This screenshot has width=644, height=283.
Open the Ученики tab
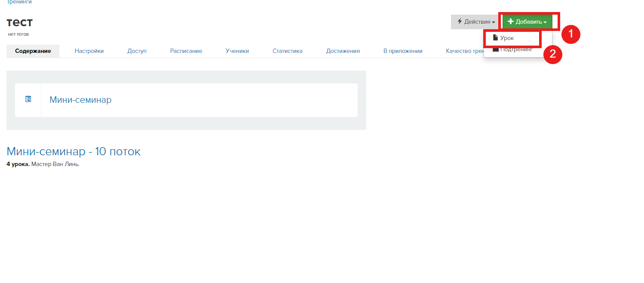coord(237,50)
